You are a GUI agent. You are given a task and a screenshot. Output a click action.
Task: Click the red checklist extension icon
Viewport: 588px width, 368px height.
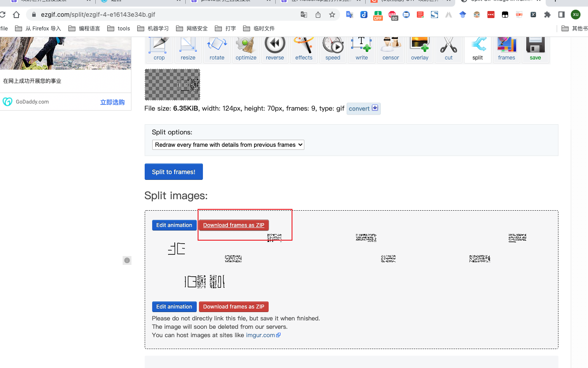(x=420, y=15)
